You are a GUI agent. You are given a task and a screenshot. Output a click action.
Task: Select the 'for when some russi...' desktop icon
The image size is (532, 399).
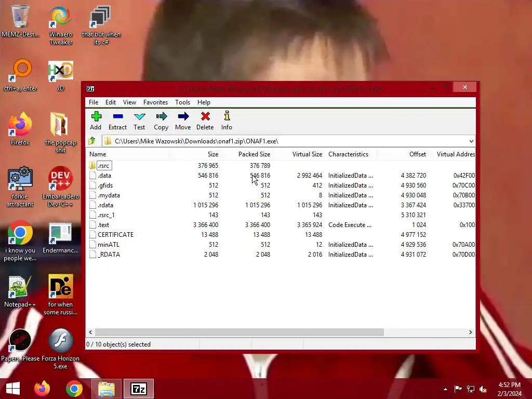[x=60, y=295]
